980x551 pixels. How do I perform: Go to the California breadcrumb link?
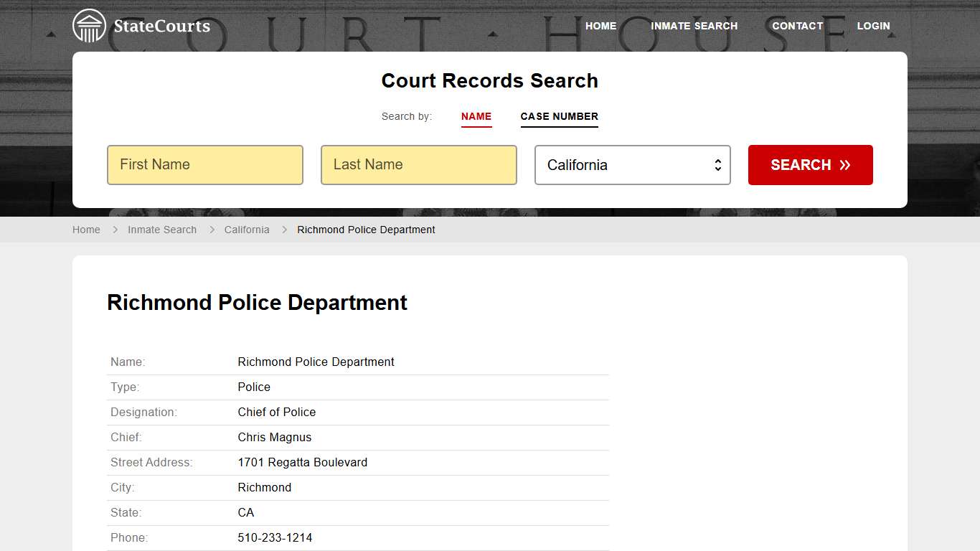pyautogui.click(x=247, y=230)
